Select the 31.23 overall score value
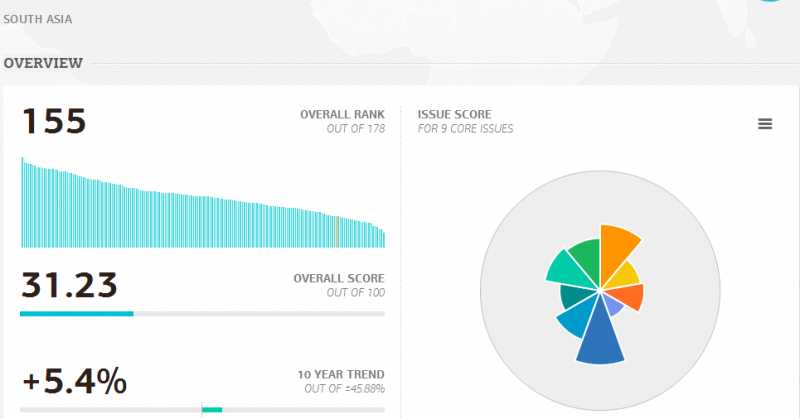 pyautogui.click(x=69, y=285)
